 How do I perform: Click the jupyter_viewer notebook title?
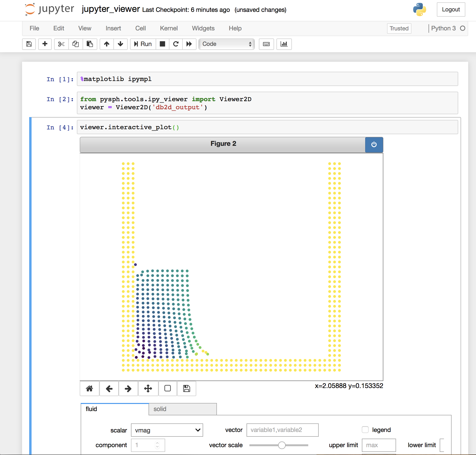tap(111, 9)
